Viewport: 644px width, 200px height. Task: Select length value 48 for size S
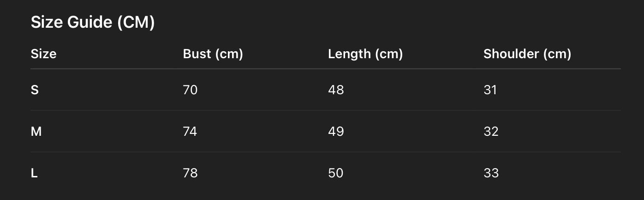(x=336, y=90)
